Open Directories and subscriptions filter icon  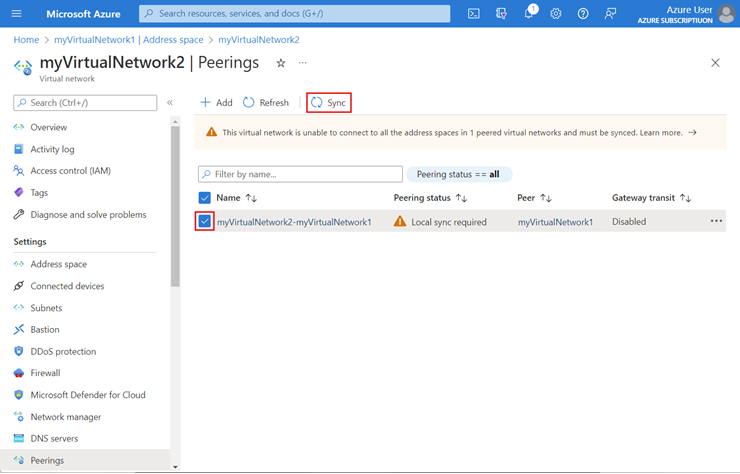(x=501, y=14)
